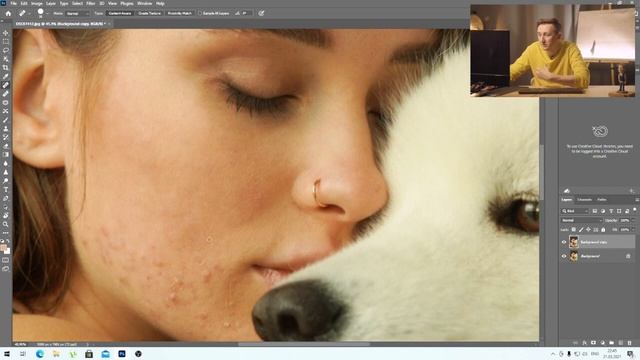
Task: Toggle pressure for size button
Action: [x=261, y=13]
